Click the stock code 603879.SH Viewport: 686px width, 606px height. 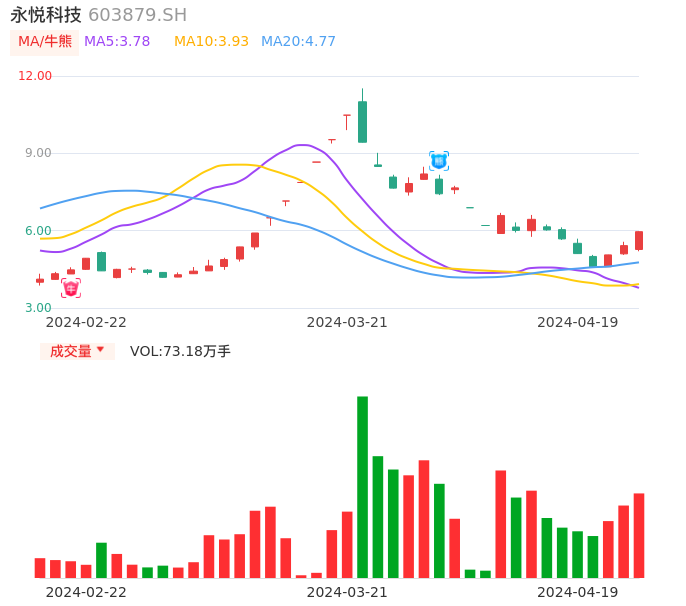(x=137, y=15)
